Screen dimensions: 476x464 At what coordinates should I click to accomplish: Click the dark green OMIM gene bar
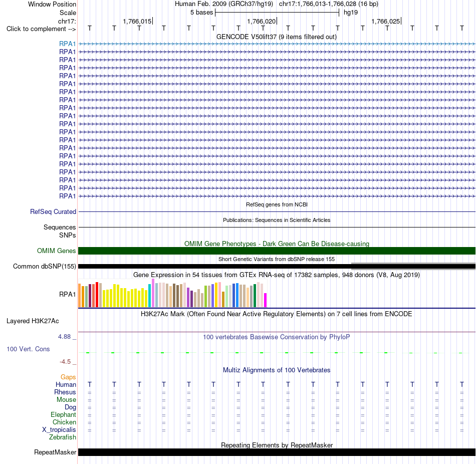coord(277,251)
